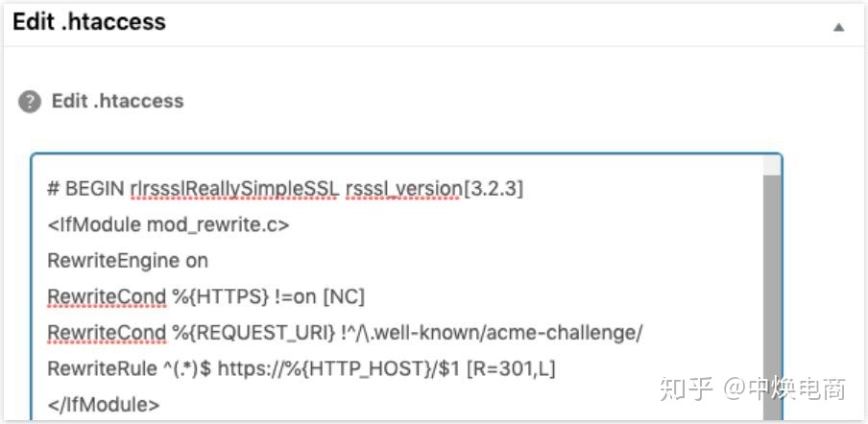Collapse the Edit .htaccess panel arrow
This screenshot has height=424, width=868.
click(x=839, y=27)
